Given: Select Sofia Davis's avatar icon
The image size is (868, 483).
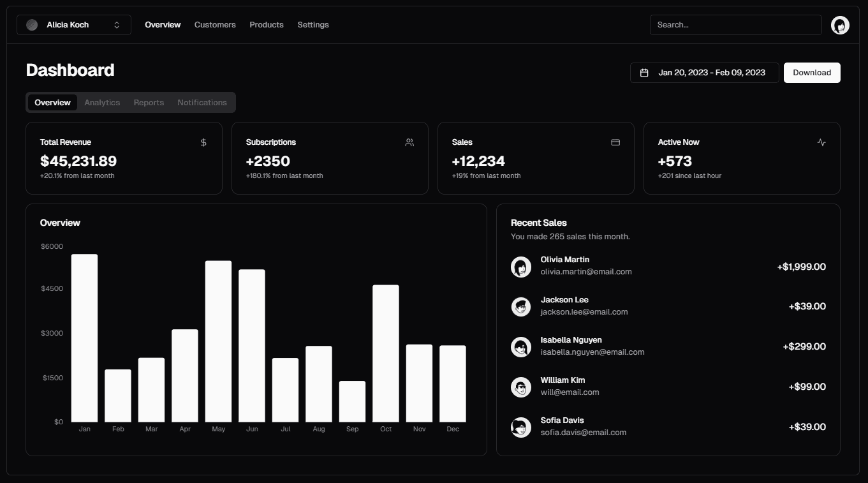Looking at the screenshot, I should pos(521,427).
